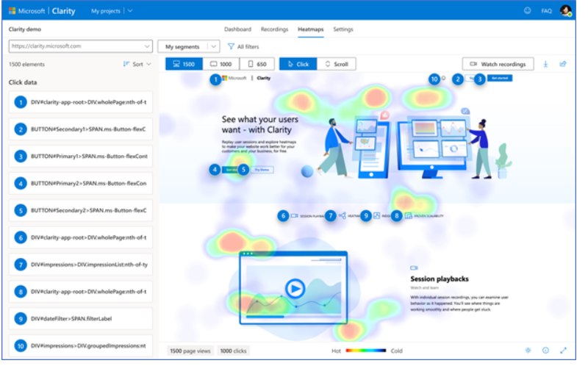Click the play button on the video preview
This screenshot has width=588, height=366.
(295, 288)
